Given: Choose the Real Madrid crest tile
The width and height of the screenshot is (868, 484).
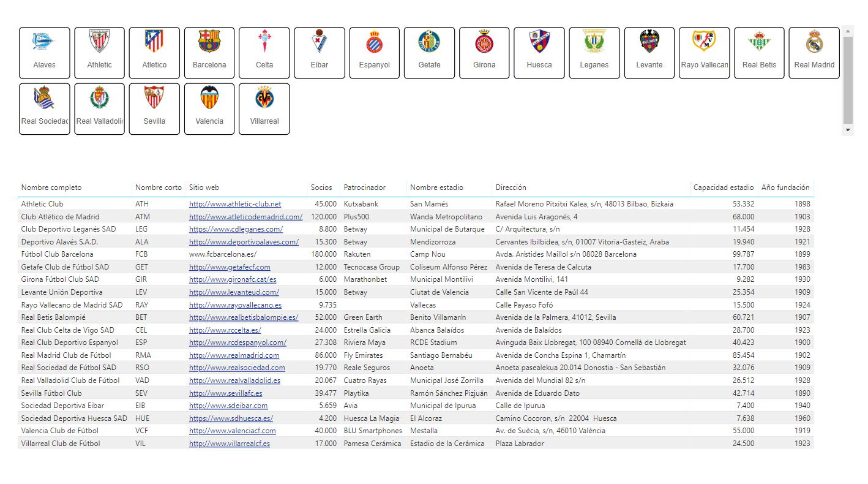Looking at the screenshot, I should 814,53.
